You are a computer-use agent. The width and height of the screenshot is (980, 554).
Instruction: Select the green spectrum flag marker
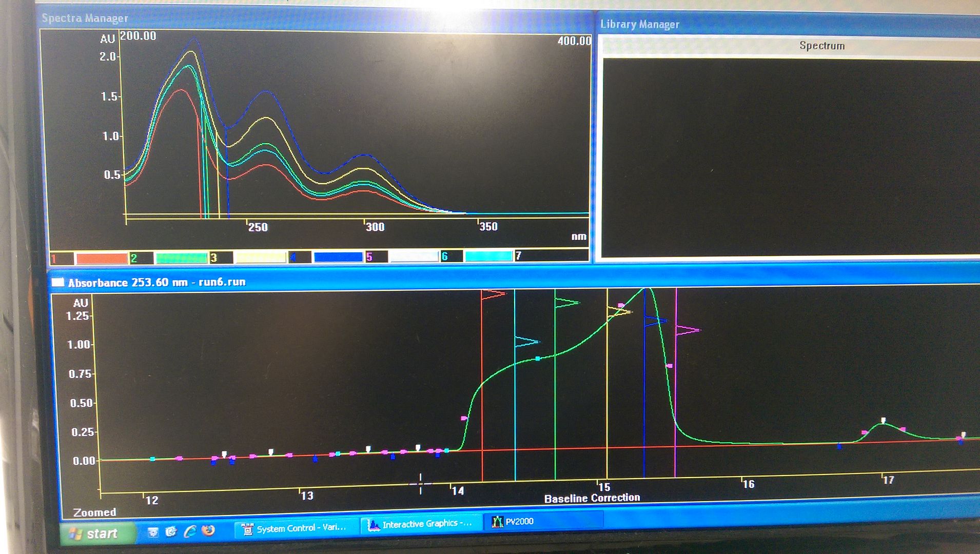click(566, 303)
